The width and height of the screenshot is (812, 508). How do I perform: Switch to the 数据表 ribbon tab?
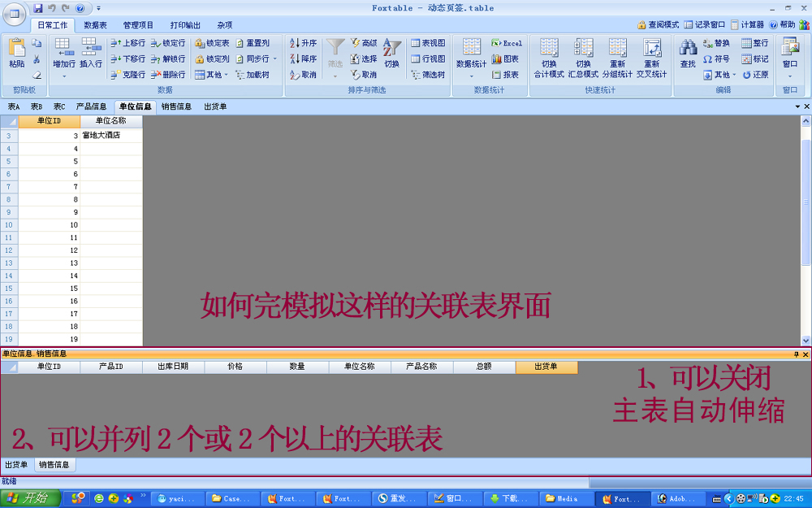coord(95,25)
